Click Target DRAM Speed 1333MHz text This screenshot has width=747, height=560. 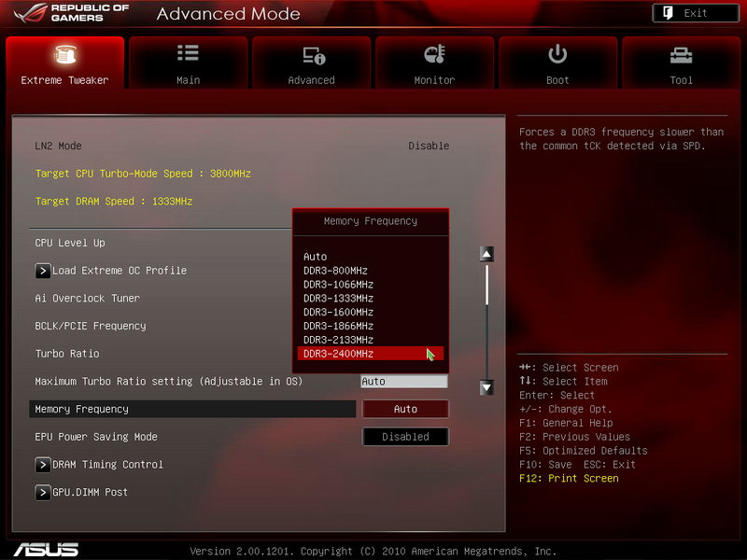(x=114, y=202)
